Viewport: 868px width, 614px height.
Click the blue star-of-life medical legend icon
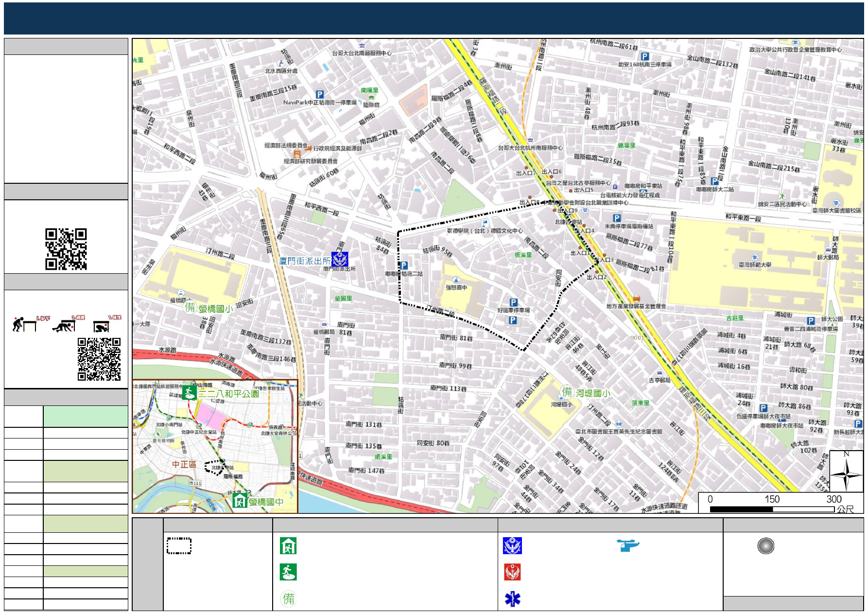click(512, 599)
